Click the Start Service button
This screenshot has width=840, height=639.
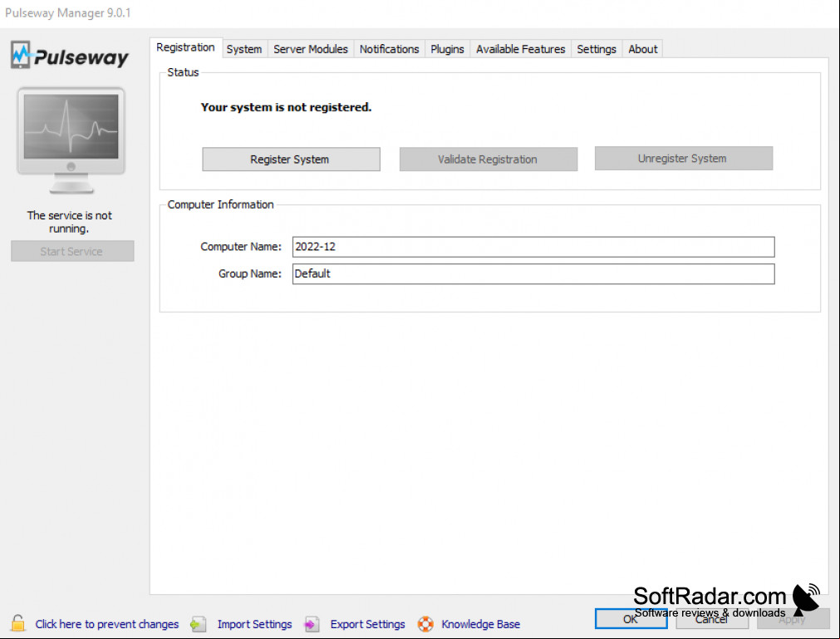72,251
